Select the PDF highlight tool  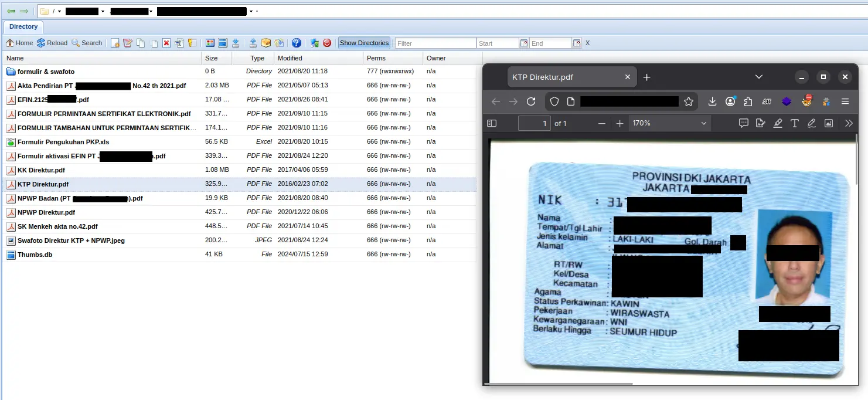778,123
